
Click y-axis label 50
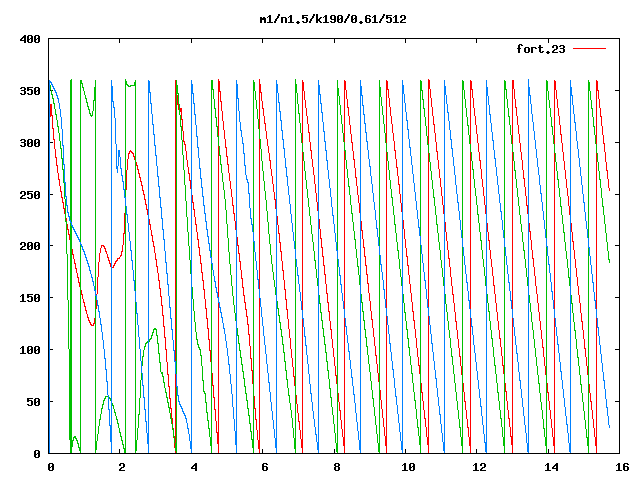(x=33, y=402)
